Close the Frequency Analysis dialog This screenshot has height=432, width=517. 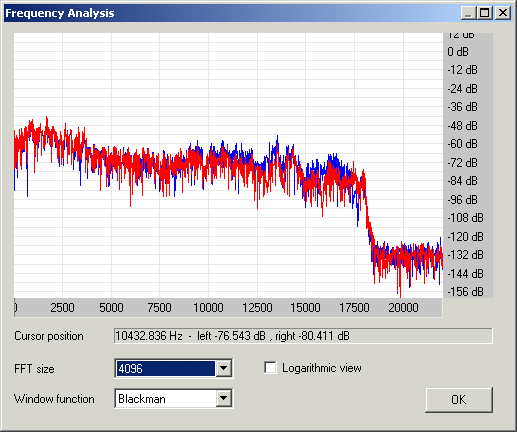[503, 13]
